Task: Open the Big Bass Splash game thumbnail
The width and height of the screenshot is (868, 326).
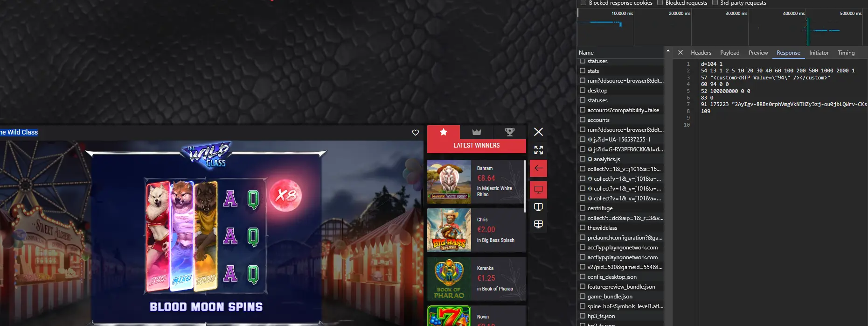Action: [449, 230]
